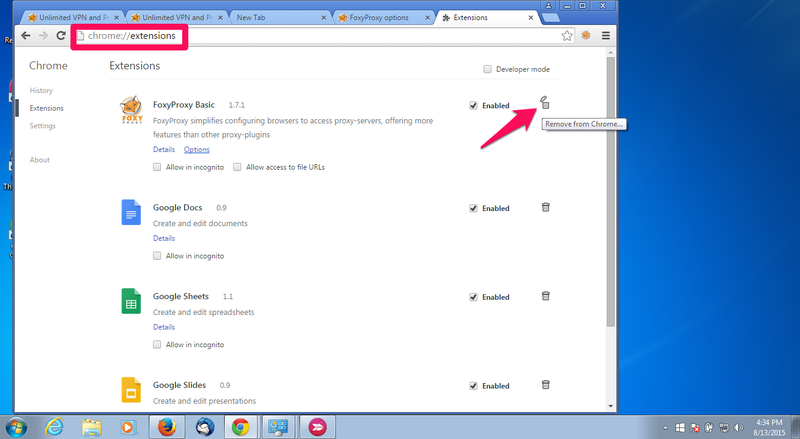Open the Chrome hamburger menu
The height and width of the screenshot is (439, 800).
click(606, 36)
